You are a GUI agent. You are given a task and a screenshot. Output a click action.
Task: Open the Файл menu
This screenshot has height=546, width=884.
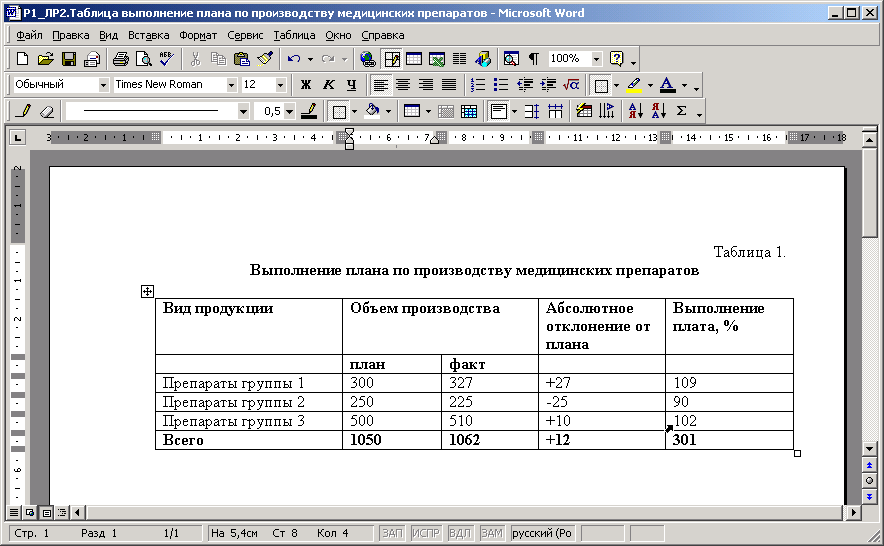29,35
